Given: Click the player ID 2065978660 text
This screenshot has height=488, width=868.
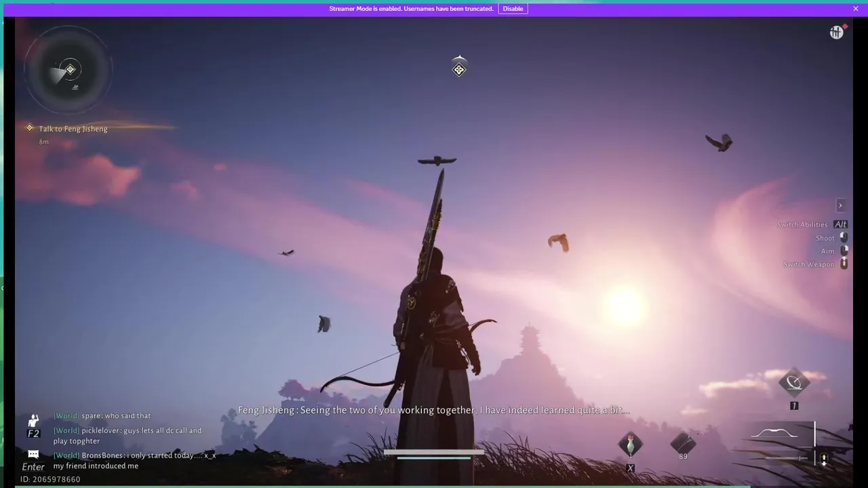Looking at the screenshot, I should tap(50, 479).
